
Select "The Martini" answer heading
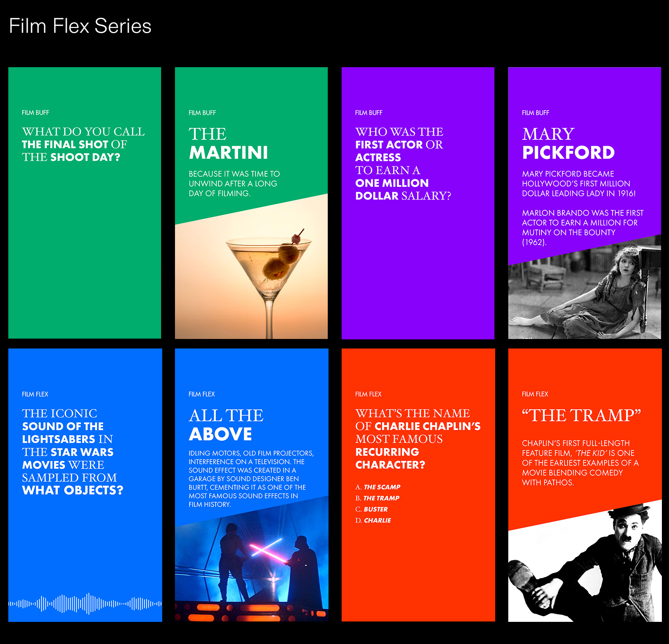[x=228, y=143]
